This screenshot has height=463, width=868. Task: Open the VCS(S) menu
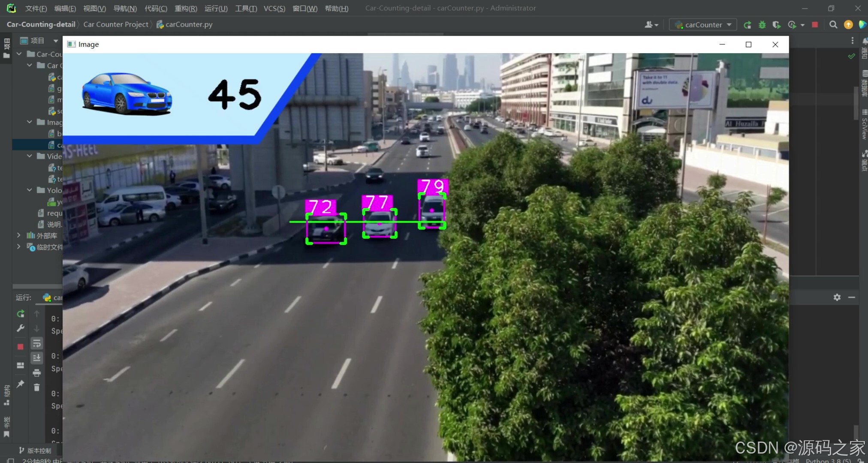pos(274,8)
